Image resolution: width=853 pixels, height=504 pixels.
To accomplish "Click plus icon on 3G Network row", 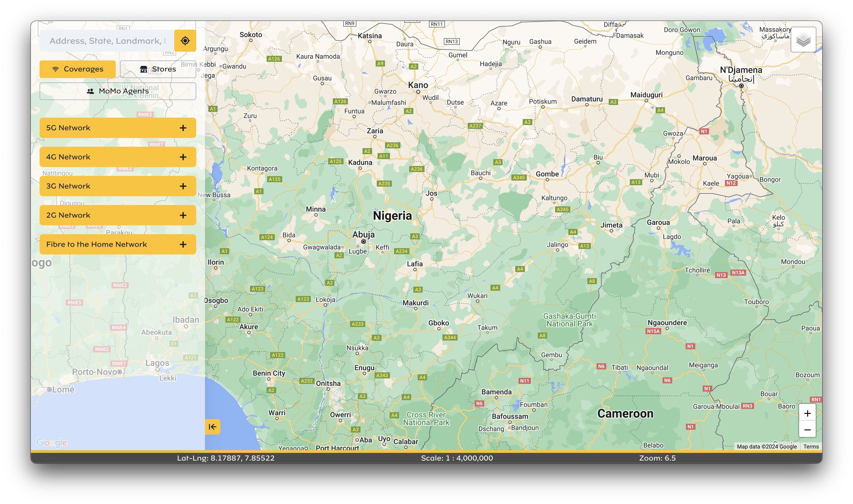I will point(183,186).
